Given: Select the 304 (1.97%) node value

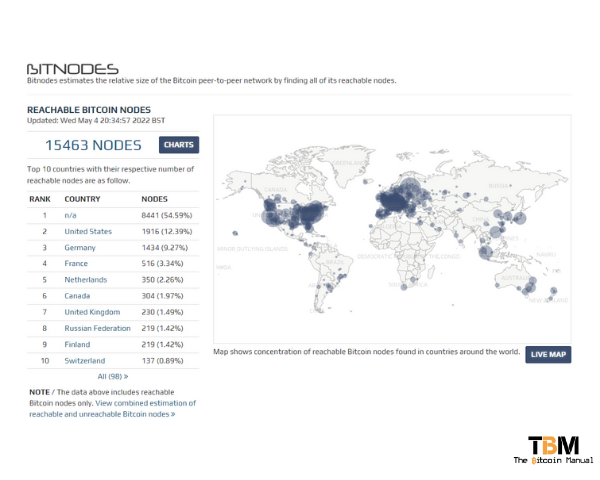Looking at the screenshot, I should [162, 296].
